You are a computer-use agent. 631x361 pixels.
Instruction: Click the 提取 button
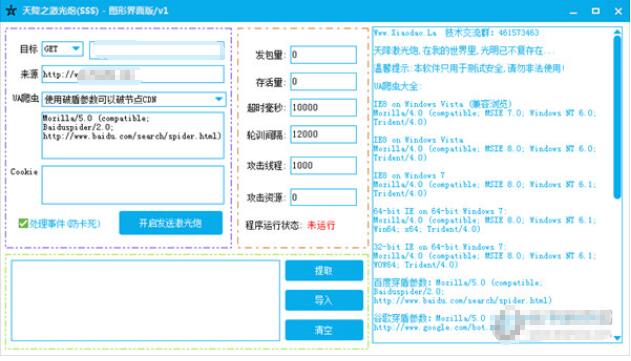324,270
